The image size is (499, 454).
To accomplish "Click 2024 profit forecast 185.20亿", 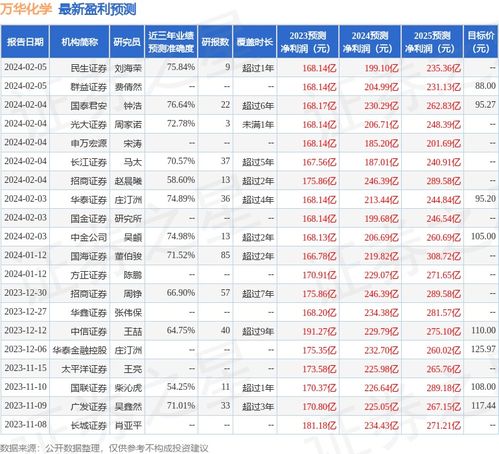I will (x=381, y=144).
